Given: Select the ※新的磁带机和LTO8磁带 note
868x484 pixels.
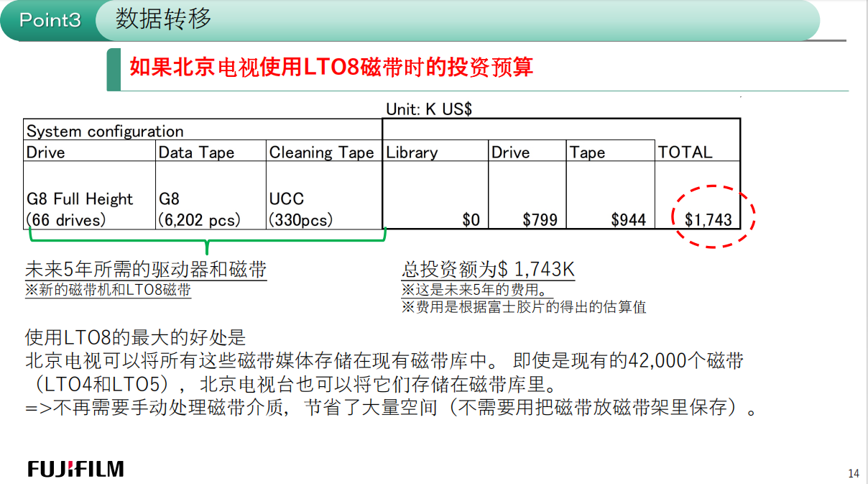Looking at the screenshot, I should tap(108, 290).
